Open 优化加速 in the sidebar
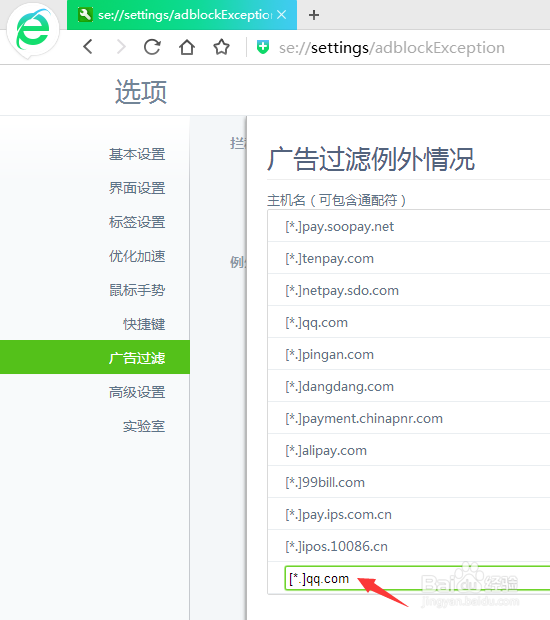Image resolution: width=550 pixels, height=620 pixels. point(137,256)
